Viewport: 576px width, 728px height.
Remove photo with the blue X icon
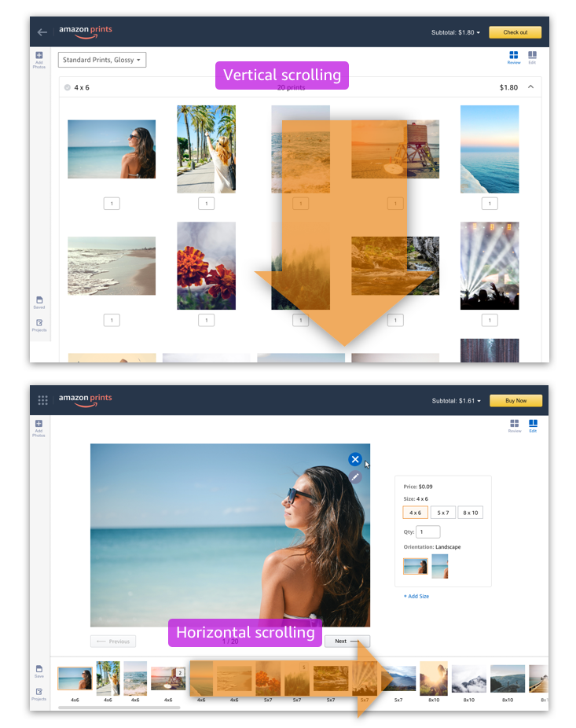(x=355, y=459)
